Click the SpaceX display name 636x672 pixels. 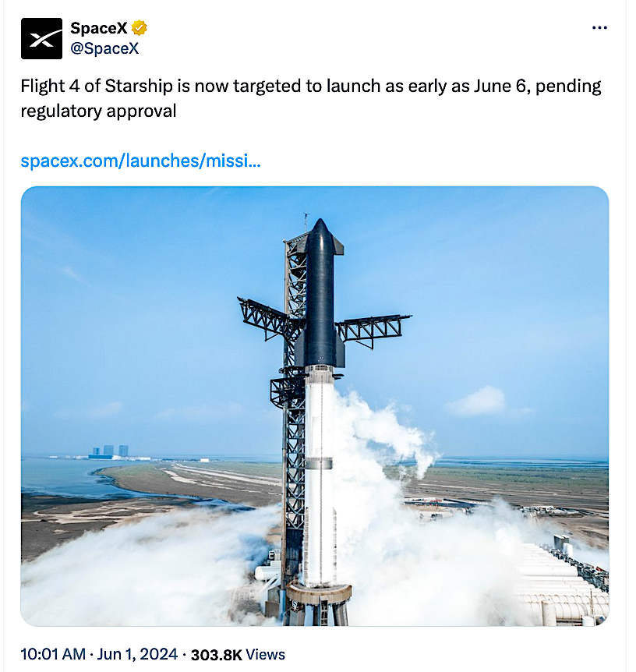(98, 29)
